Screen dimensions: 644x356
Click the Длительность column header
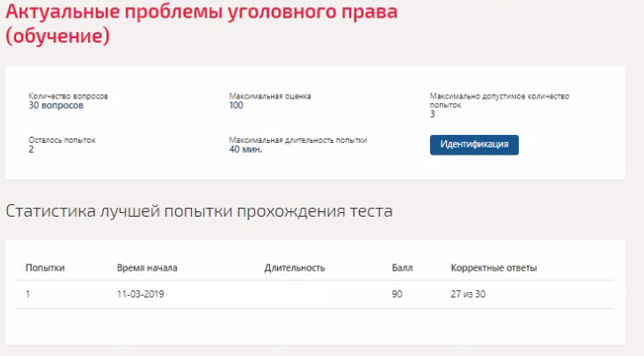pyautogui.click(x=295, y=268)
